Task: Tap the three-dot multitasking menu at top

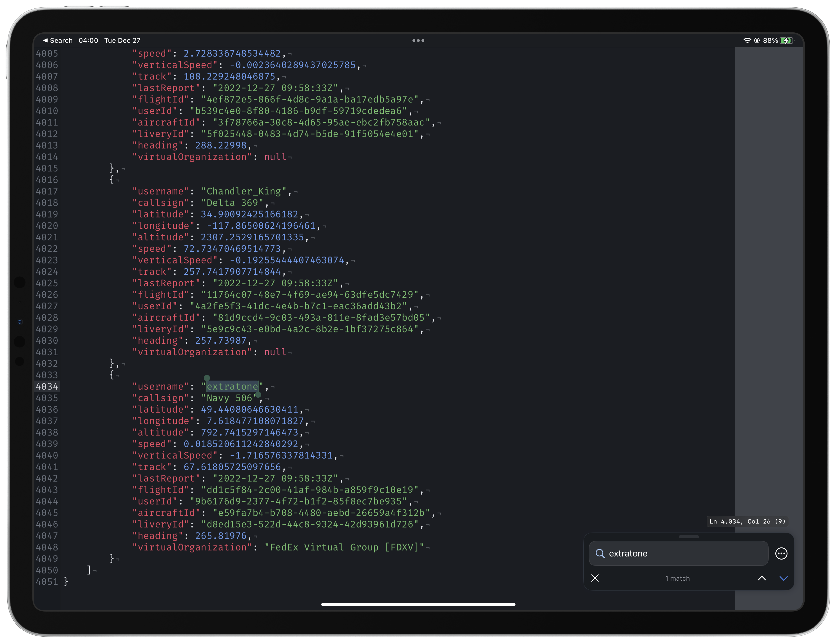Action: point(418,40)
